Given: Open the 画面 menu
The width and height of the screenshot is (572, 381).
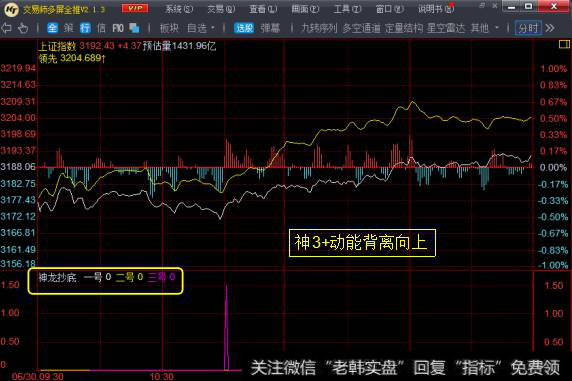Looking at the screenshot, I should [x=305, y=9].
